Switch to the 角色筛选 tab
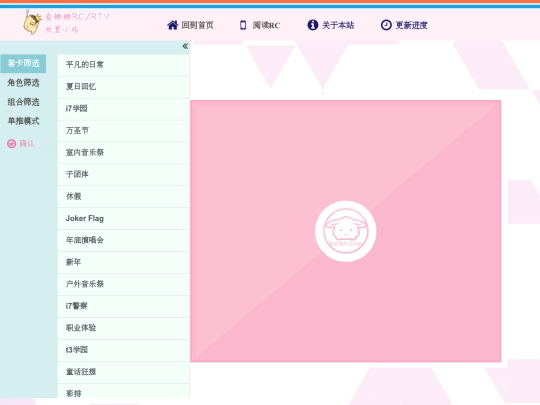This screenshot has height=405, width=540. (x=23, y=83)
